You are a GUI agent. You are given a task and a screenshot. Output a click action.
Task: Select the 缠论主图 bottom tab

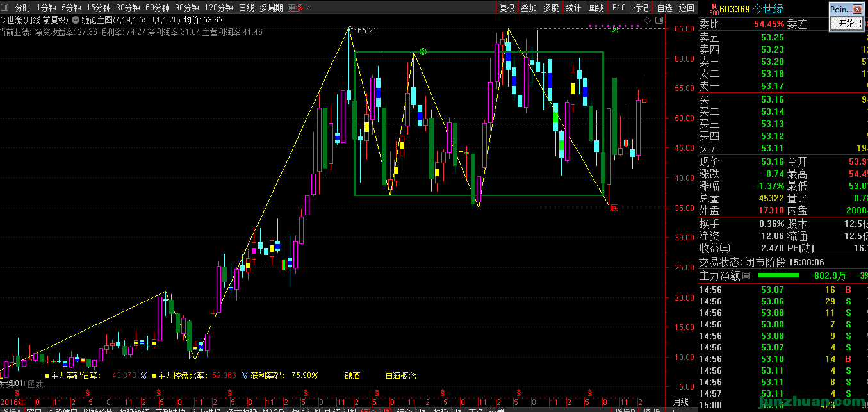[376, 411]
